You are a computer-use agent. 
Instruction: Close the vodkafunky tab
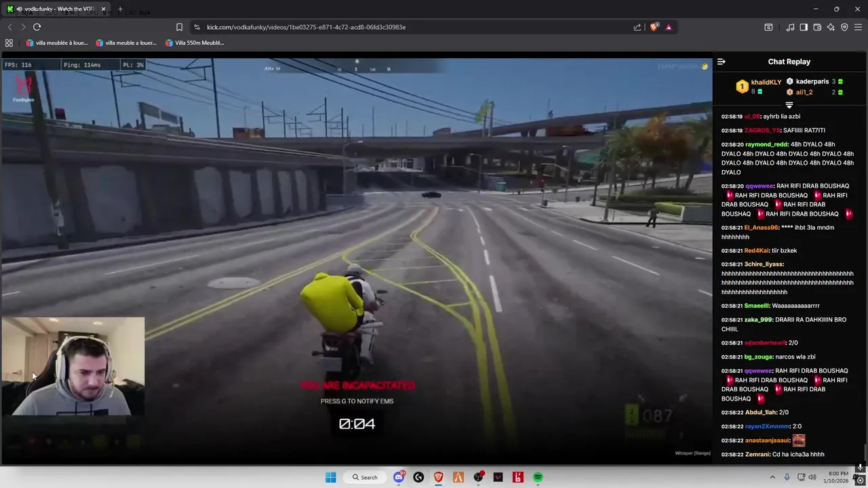[x=104, y=9]
